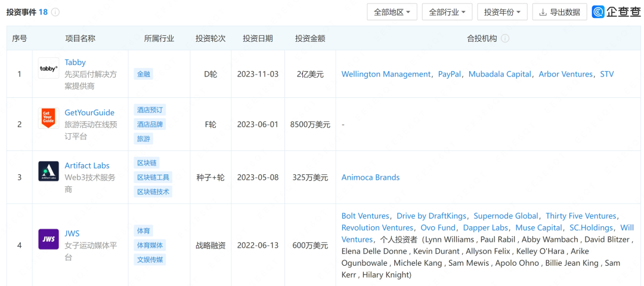
Task: Select the D轮 round cell
Action: [x=210, y=75]
